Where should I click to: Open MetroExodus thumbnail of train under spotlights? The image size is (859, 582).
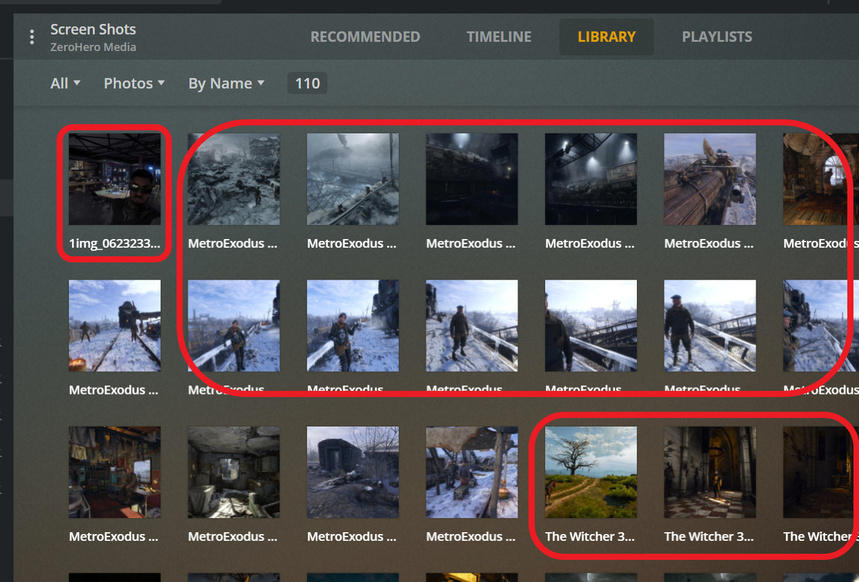click(591, 179)
